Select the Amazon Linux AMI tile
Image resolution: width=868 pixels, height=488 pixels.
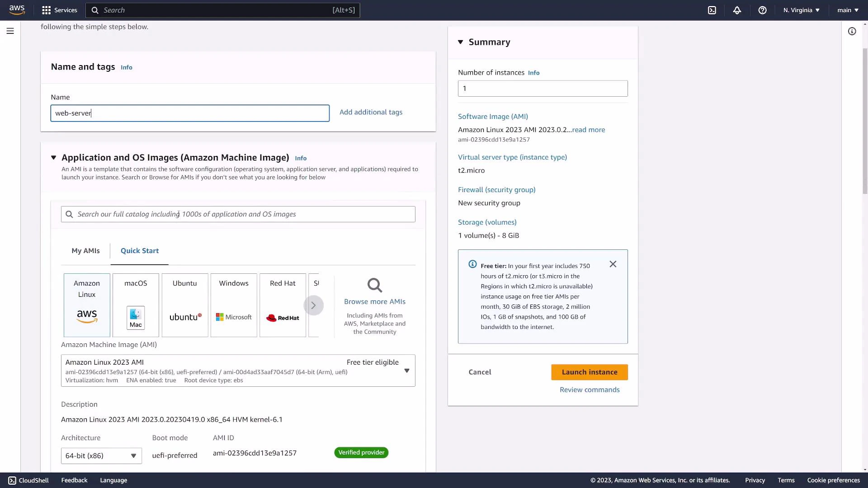(x=86, y=305)
